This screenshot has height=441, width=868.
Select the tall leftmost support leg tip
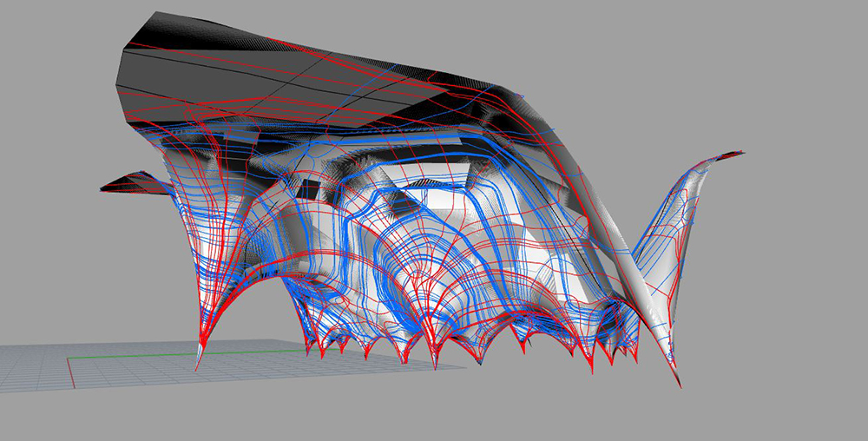tap(200, 354)
